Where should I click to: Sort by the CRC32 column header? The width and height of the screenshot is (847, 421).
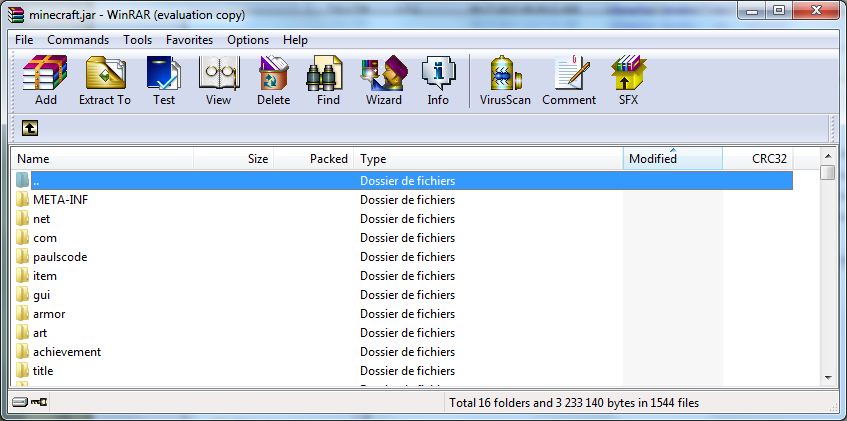pyautogui.click(x=758, y=159)
